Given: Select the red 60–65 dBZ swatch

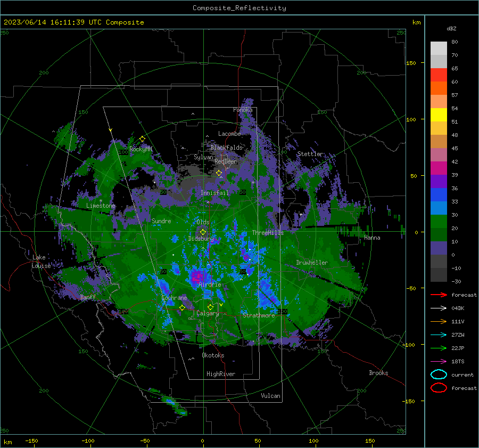Looking at the screenshot, I should point(439,75).
